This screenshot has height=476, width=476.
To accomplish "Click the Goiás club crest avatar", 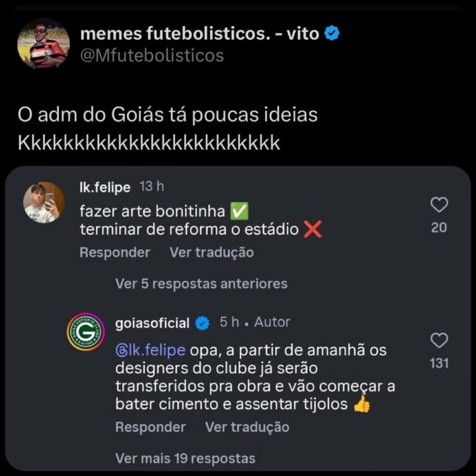I will click(86, 332).
